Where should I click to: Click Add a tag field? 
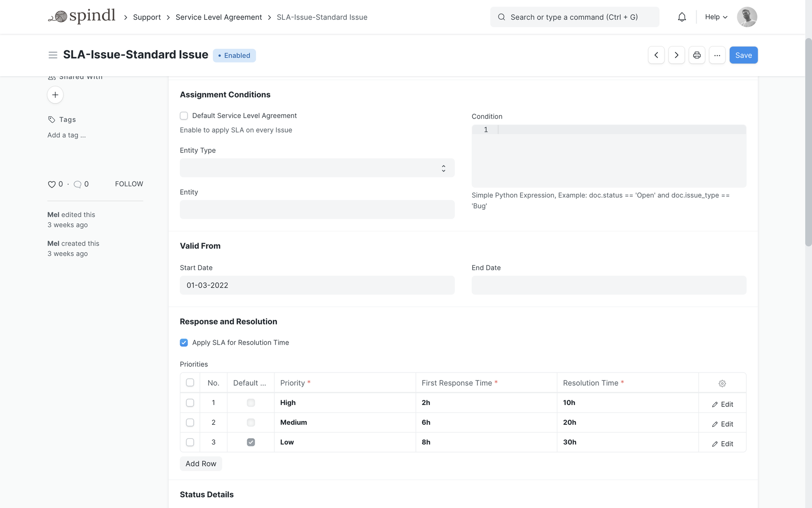tap(67, 135)
